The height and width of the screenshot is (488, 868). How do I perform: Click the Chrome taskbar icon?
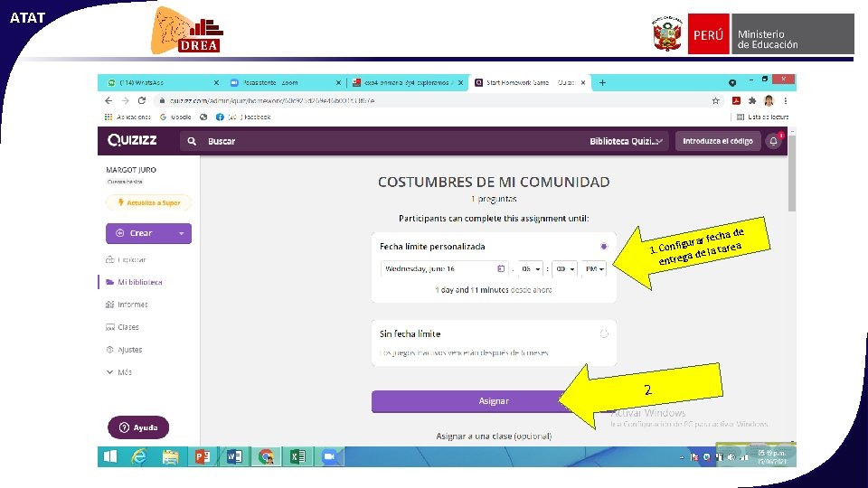click(x=266, y=456)
